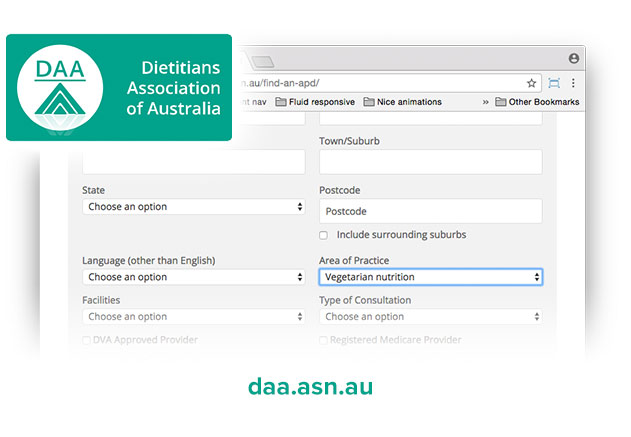Tick the DVA Approved Provider checkbox

point(86,340)
